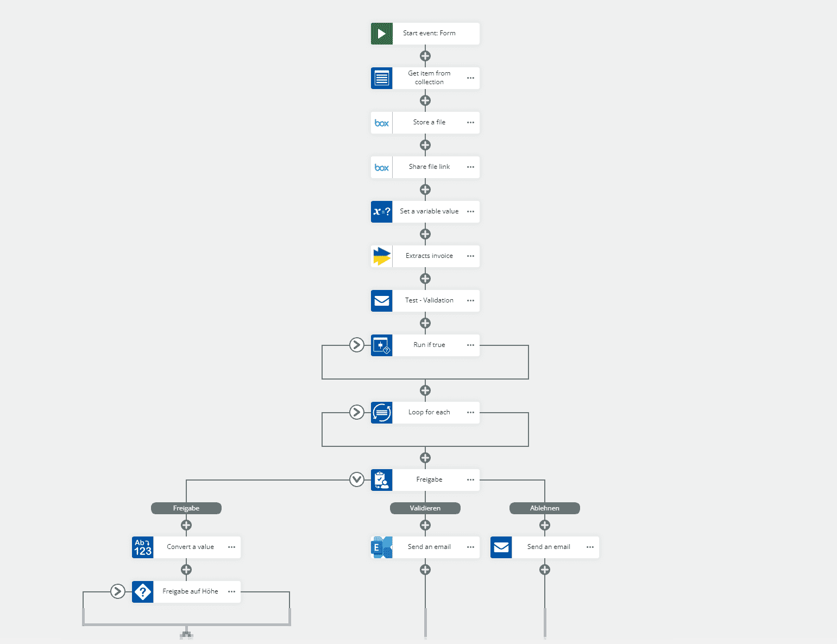Add action below Share file link
Image resolution: width=837 pixels, height=644 pixels.
tap(425, 190)
